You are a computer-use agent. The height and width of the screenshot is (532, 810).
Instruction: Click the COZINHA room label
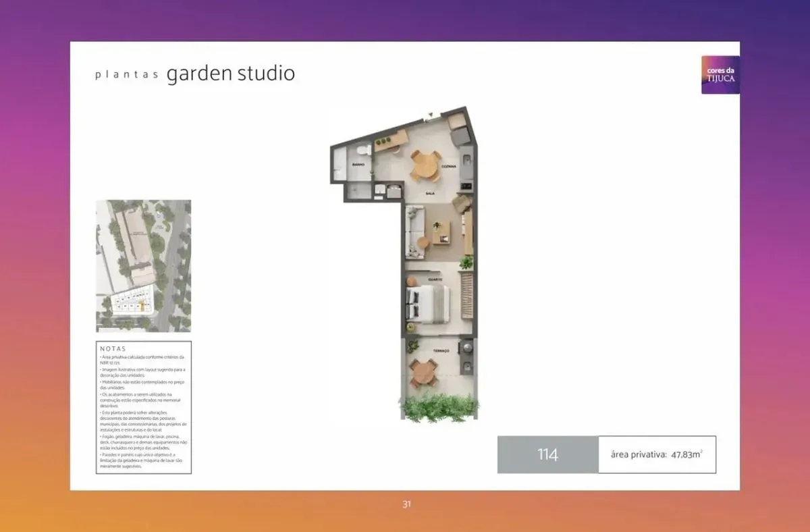click(449, 166)
